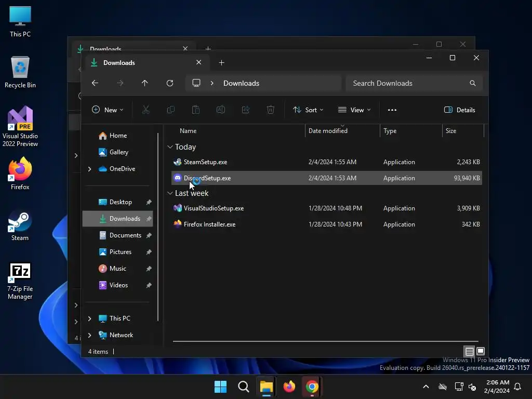
Task: Click the magnifier icon in Search Downloads
Action: click(473, 83)
